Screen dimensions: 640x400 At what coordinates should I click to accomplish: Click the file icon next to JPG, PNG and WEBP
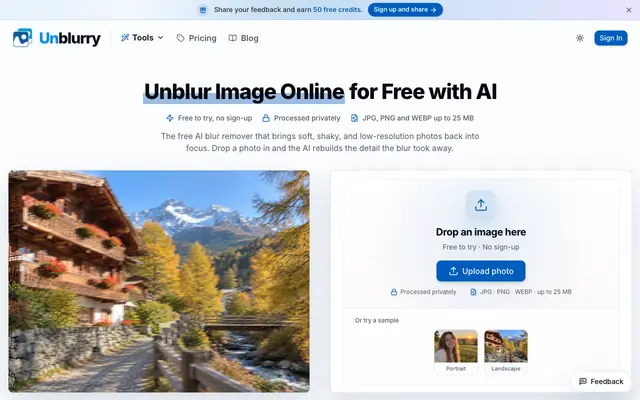tap(354, 118)
